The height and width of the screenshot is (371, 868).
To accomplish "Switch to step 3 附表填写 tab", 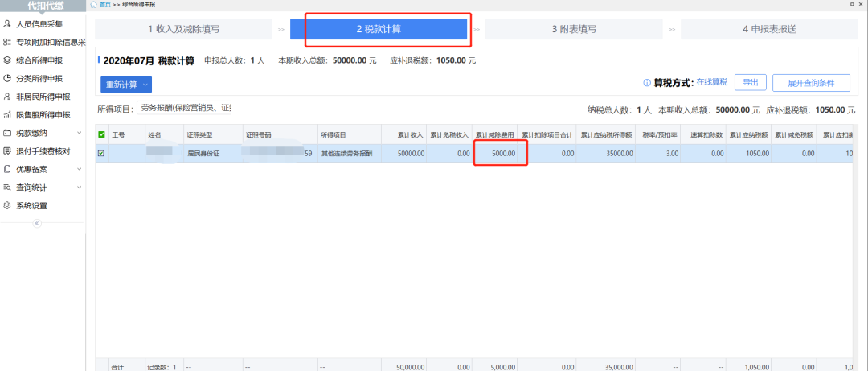I will [x=573, y=29].
